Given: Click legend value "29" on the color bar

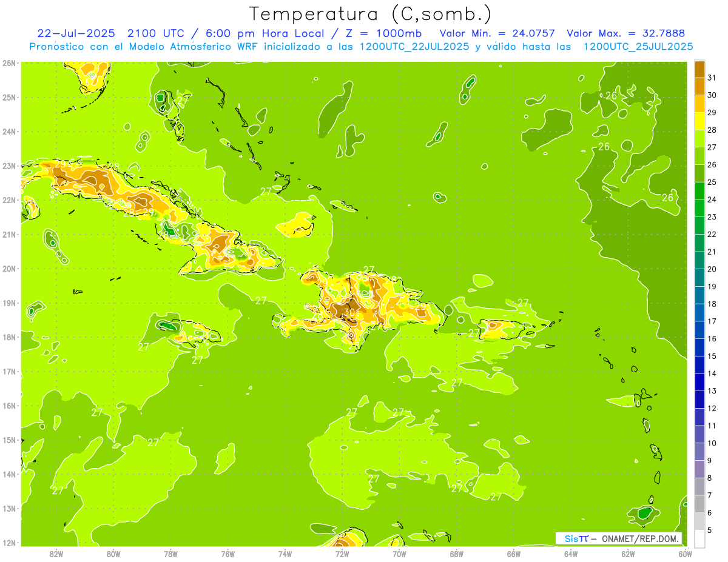Looking at the screenshot, I should [712, 113].
